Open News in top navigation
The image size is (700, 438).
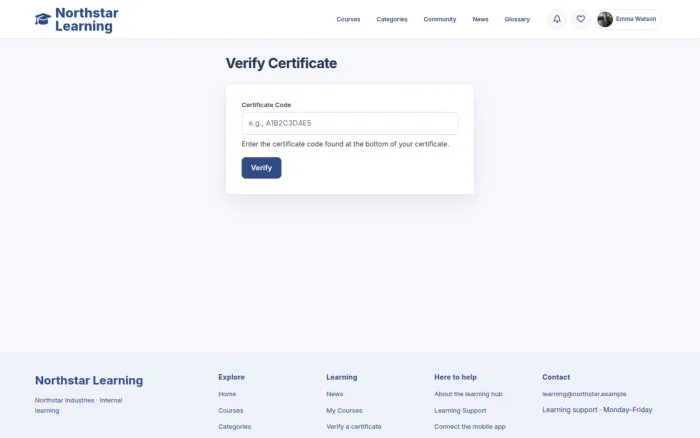click(480, 19)
